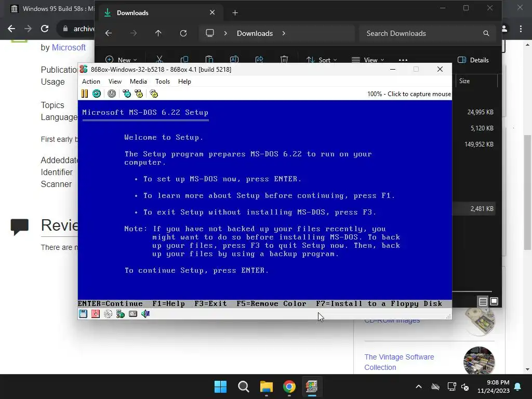Click the CD-ROM drive status bar icon
Image resolution: width=532 pixels, height=399 pixels.
tap(108, 314)
